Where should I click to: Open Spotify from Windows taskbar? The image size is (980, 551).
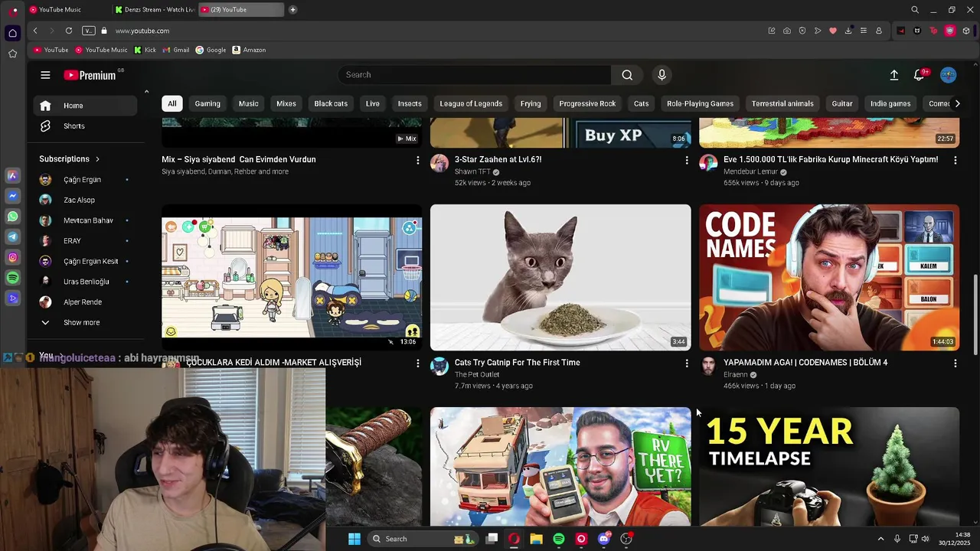pos(559,539)
